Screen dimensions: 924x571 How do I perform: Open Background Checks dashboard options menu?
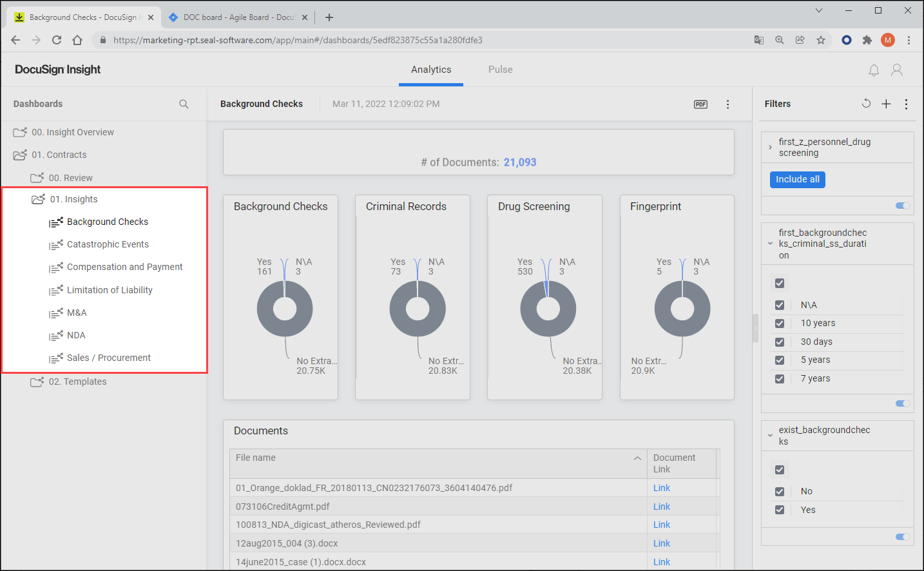click(728, 104)
